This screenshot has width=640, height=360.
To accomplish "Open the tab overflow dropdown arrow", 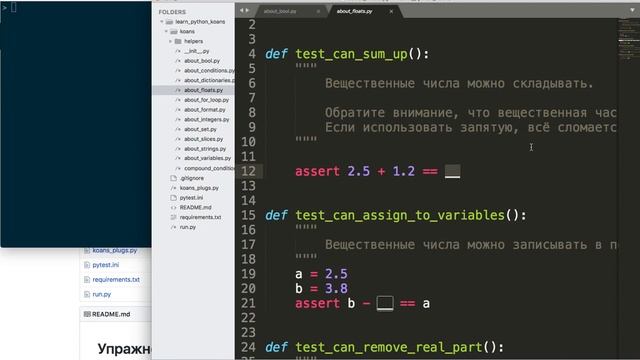I will click(x=633, y=11).
